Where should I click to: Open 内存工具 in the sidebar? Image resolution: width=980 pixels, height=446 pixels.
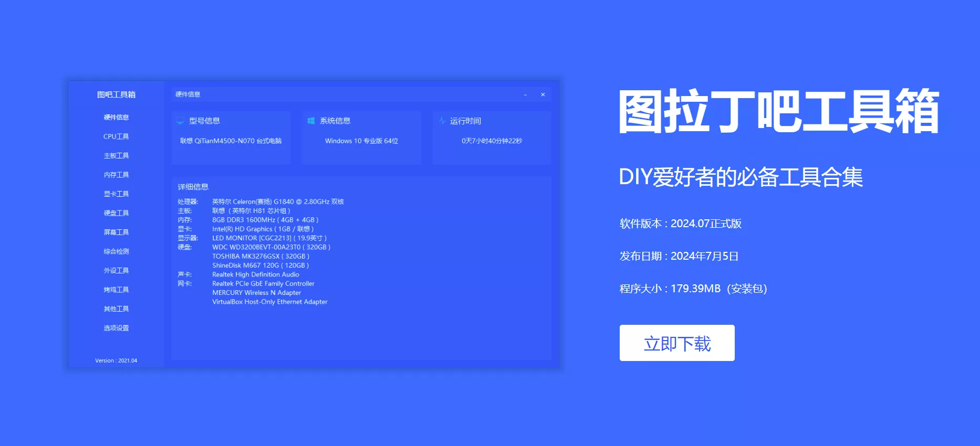116,175
